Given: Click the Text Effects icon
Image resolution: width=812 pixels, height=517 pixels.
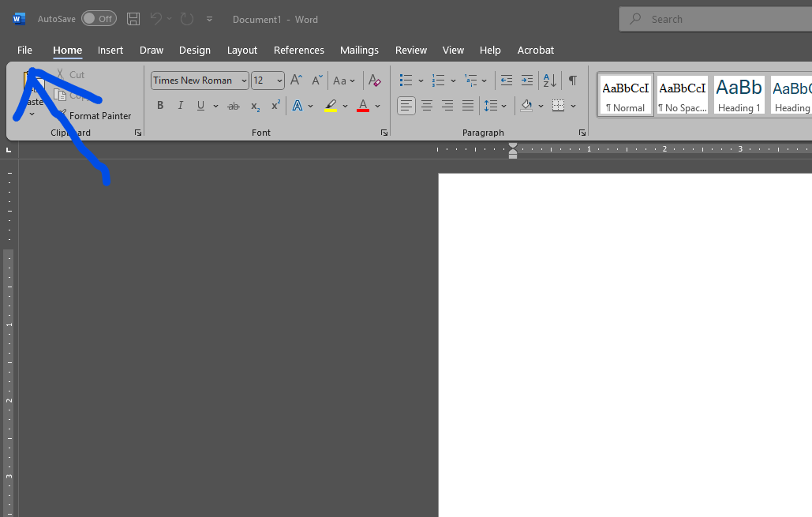Looking at the screenshot, I should click(297, 106).
